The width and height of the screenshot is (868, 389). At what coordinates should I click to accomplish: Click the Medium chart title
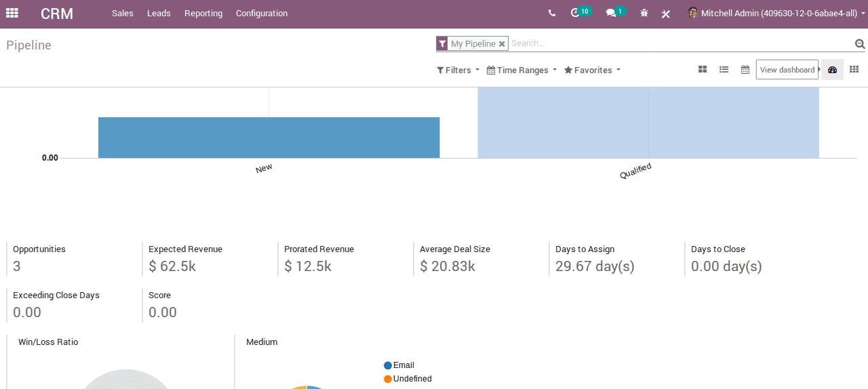click(x=262, y=342)
